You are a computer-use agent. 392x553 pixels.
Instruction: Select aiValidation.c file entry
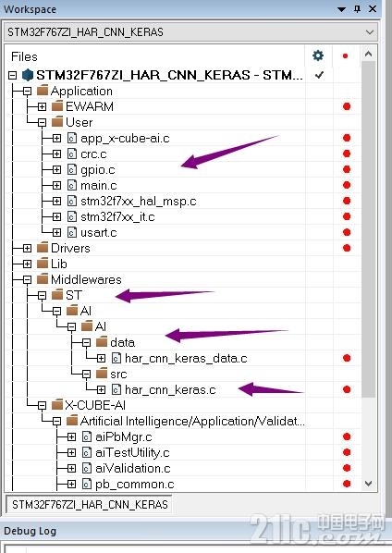[x=133, y=468]
